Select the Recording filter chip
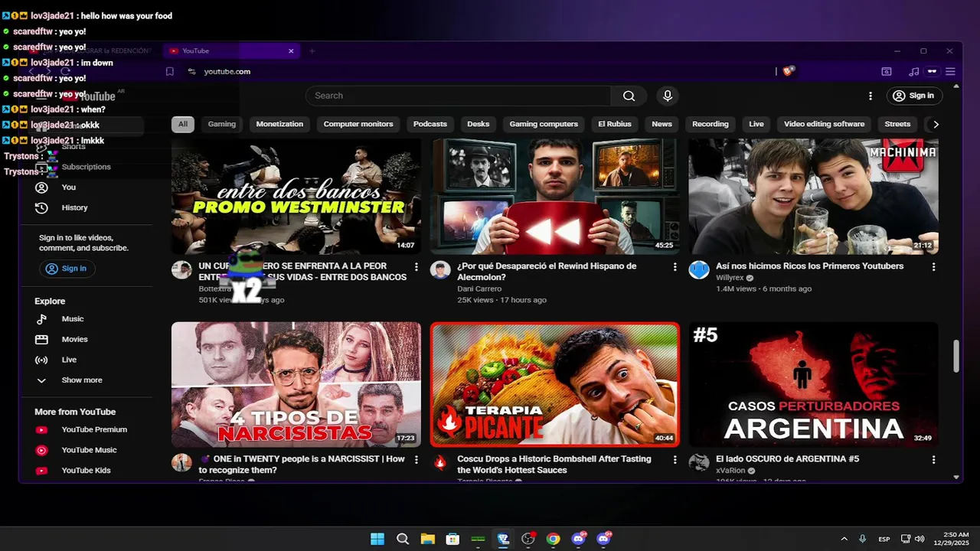980x551 pixels. [x=710, y=124]
